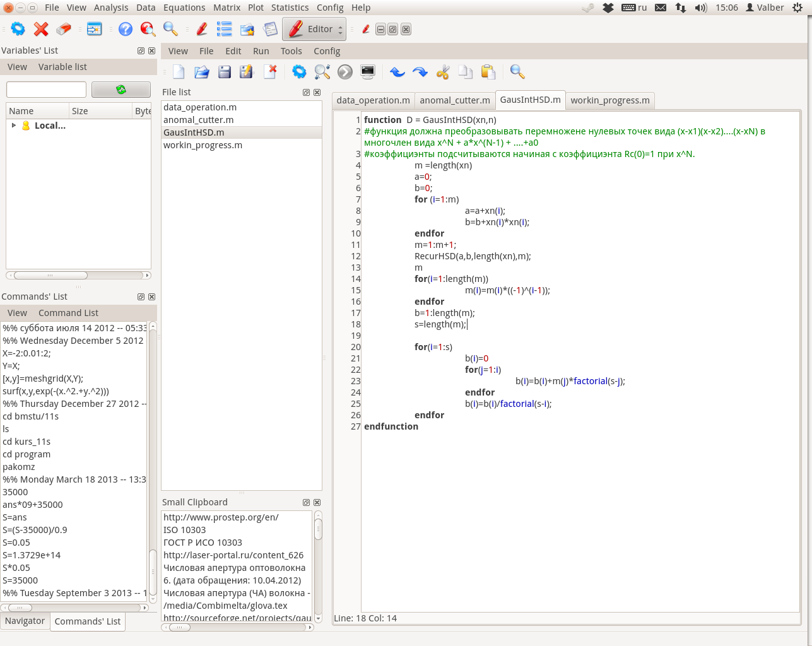Click the paste clipboard icon
This screenshot has width=812, height=646.
pyautogui.click(x=488, y=72)
